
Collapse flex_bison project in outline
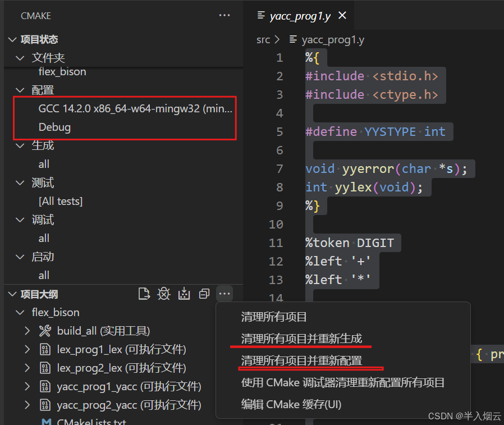(x=20, y=313)
